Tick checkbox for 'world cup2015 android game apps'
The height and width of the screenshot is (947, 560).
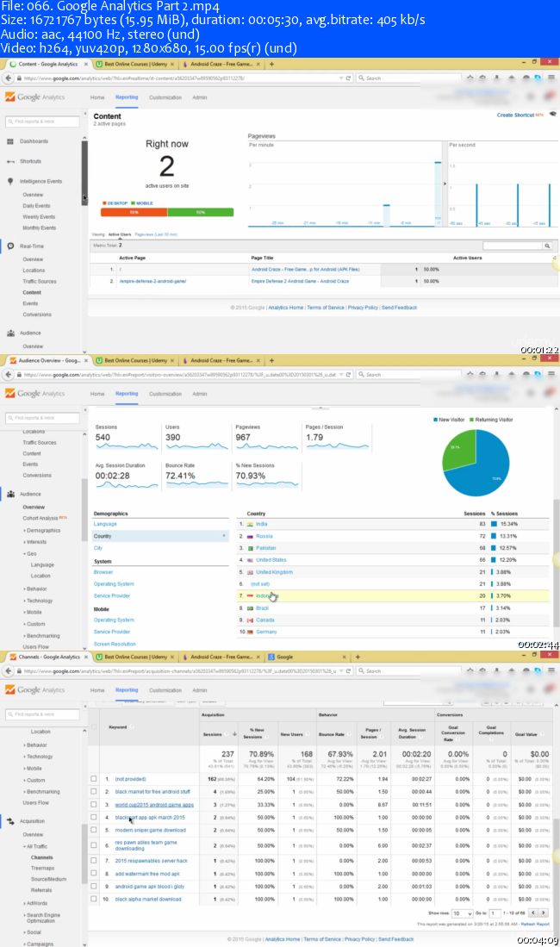coord(94,805)
